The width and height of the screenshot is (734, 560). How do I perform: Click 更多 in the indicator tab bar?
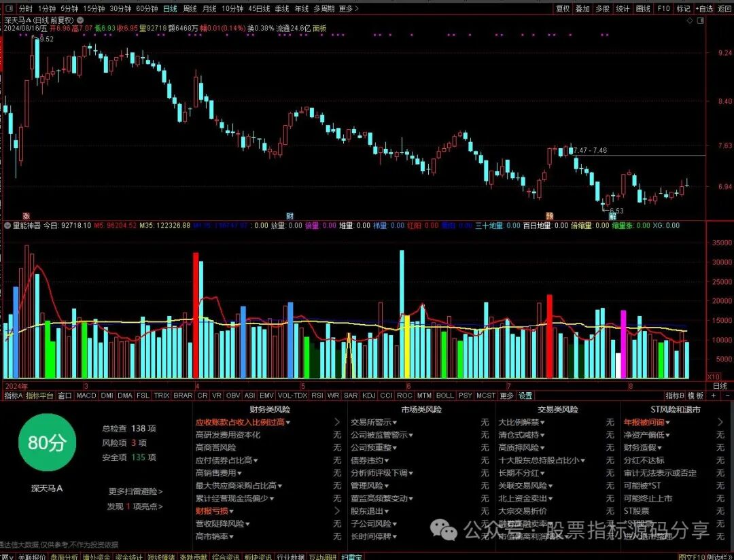[x=506, y=396]
